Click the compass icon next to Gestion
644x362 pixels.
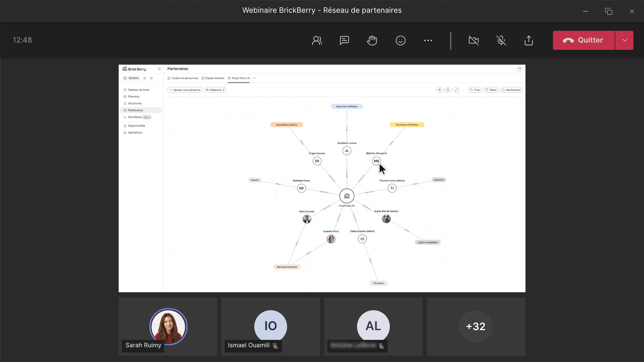(145, 78)
